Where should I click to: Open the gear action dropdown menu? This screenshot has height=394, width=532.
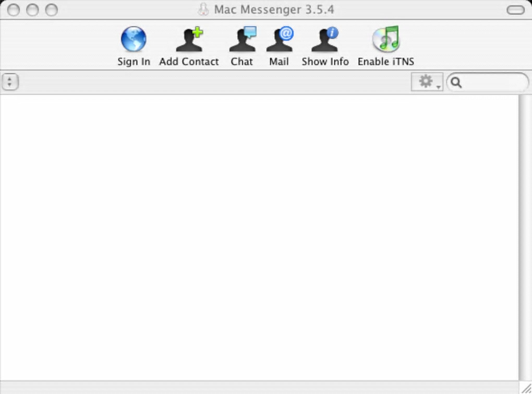click(427, 82)
